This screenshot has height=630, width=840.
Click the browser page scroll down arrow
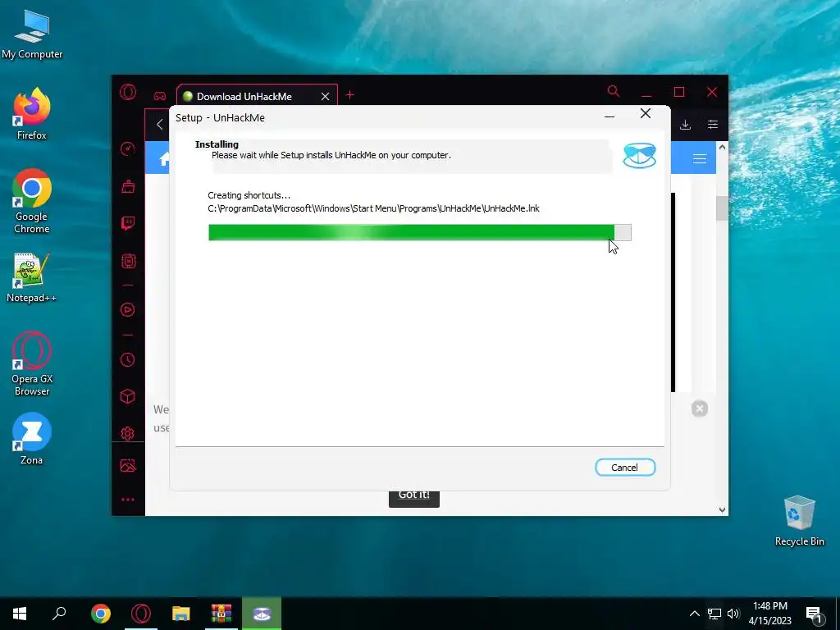coord(722,510)
